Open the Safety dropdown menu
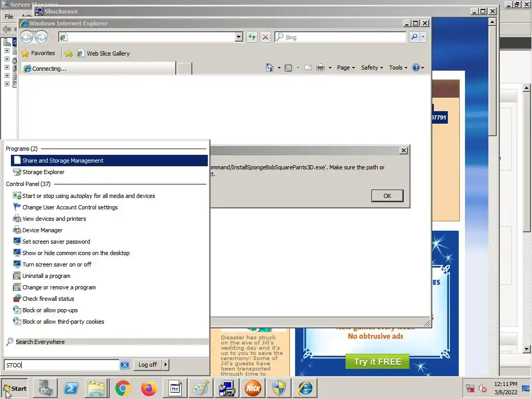Image resolution: width=532 pixels, height=399 pixels. click(x=372, y=68)
